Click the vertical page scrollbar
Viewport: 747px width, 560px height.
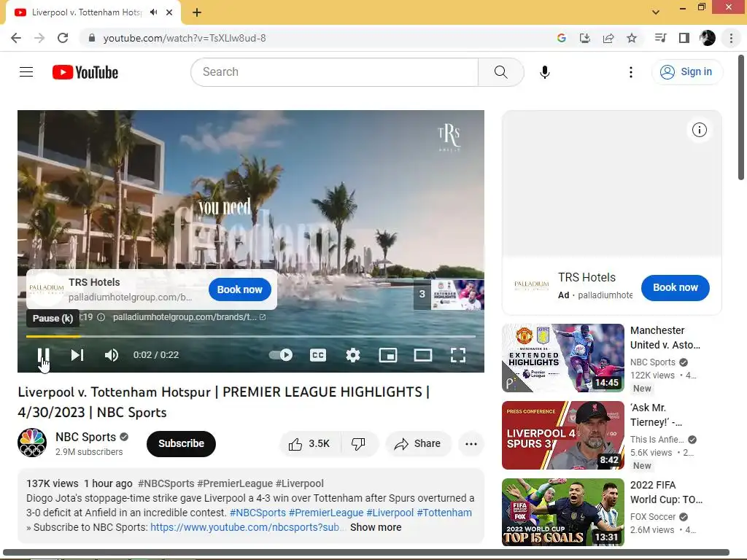click(x=741, y=117)
